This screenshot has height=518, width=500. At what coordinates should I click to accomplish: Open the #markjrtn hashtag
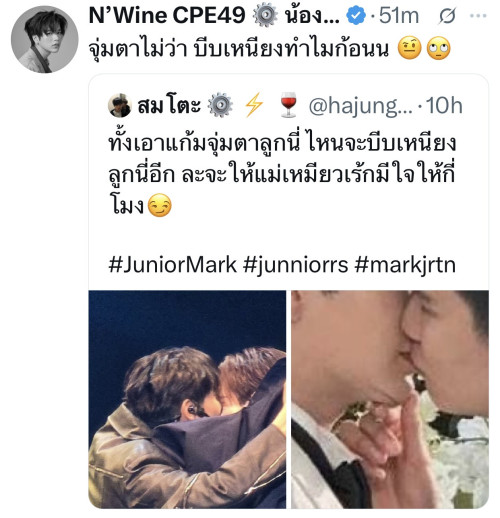click(x=405, y=265)
